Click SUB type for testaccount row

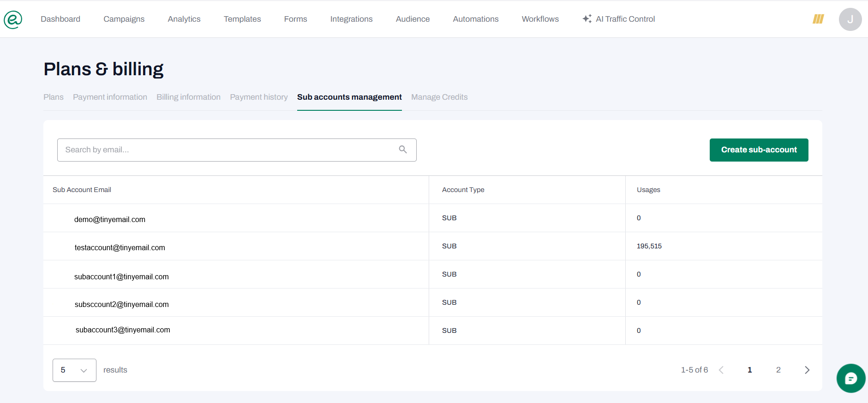click(449, 246)
